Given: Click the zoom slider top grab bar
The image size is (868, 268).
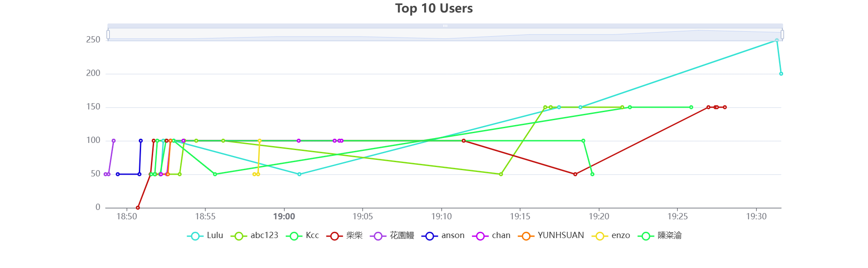Looking at the screenshot, I should click(x=445, y=26).
